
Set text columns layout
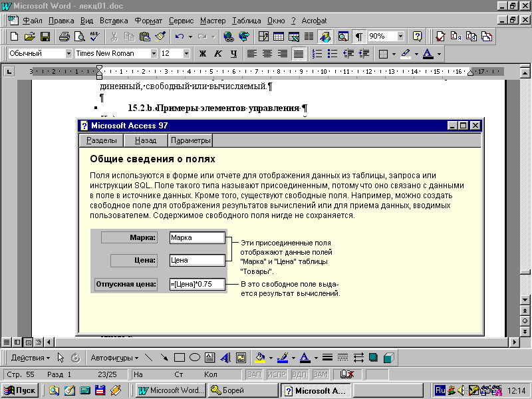tap(309, 37)
